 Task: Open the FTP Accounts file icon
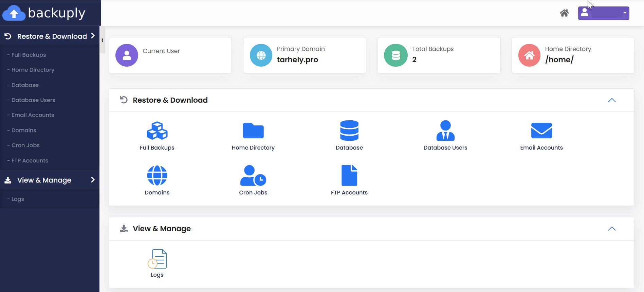coord(349,175)
